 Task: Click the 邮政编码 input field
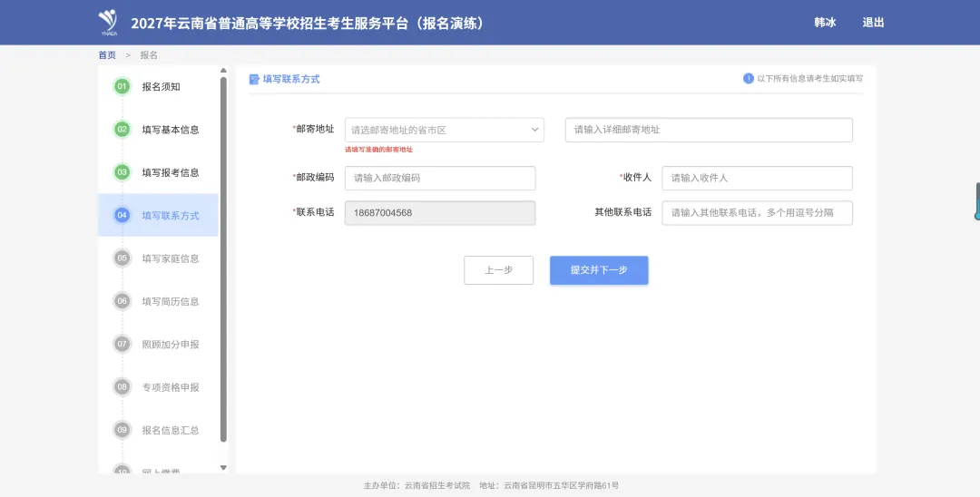(x=440, y=178)
